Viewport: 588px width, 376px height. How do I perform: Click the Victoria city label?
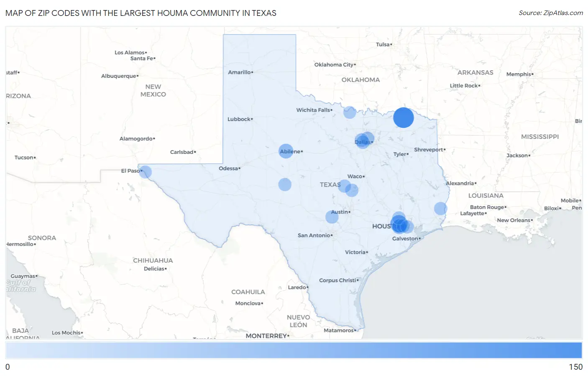coord(355,252)
